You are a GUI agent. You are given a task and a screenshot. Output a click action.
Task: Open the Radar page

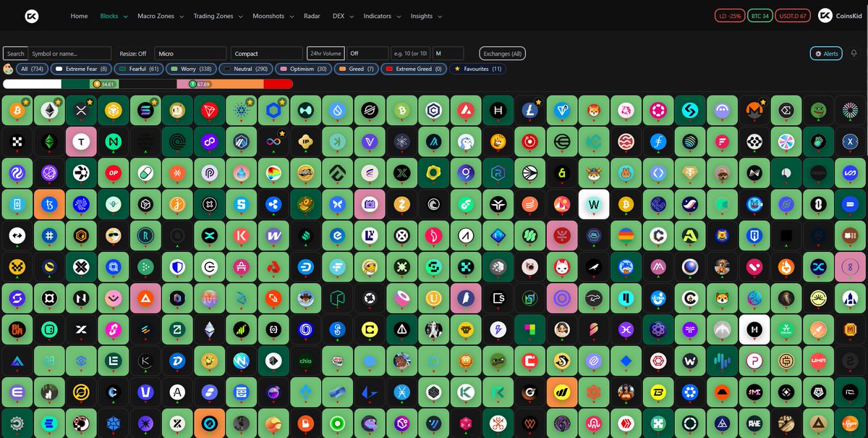pos(312,16)
